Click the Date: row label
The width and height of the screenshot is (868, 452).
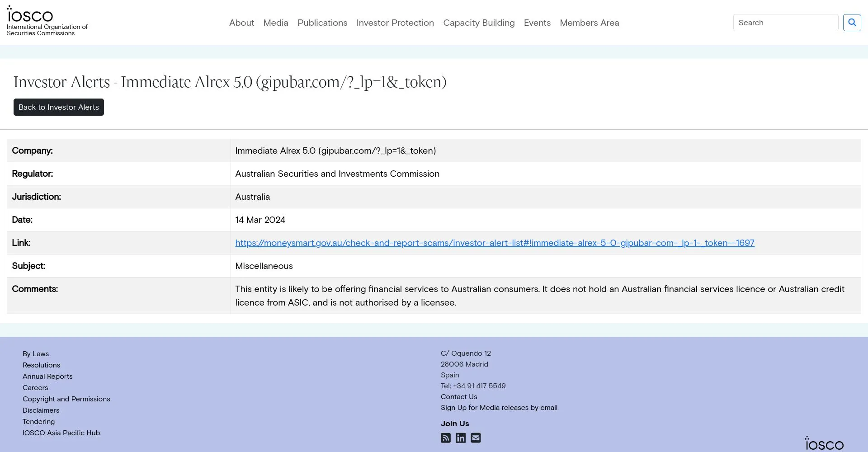point(22,220)
